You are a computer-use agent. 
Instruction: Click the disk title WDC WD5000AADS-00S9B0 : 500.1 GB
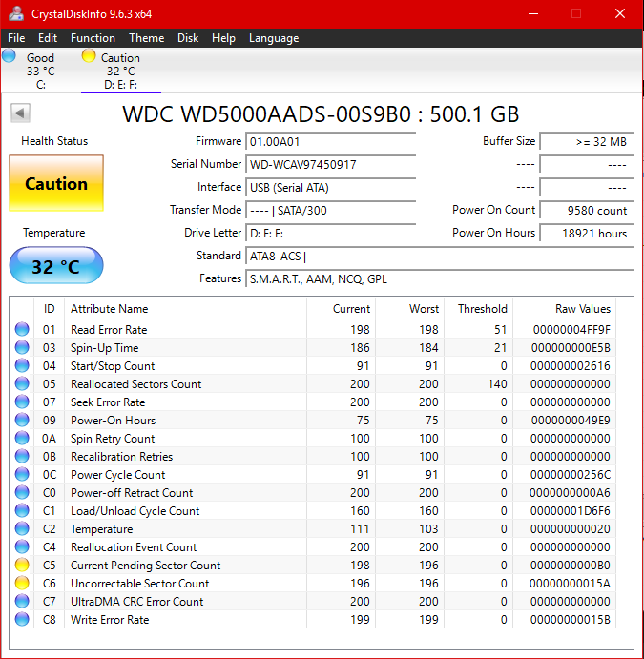pyautogui.click(x=321, y=113)
